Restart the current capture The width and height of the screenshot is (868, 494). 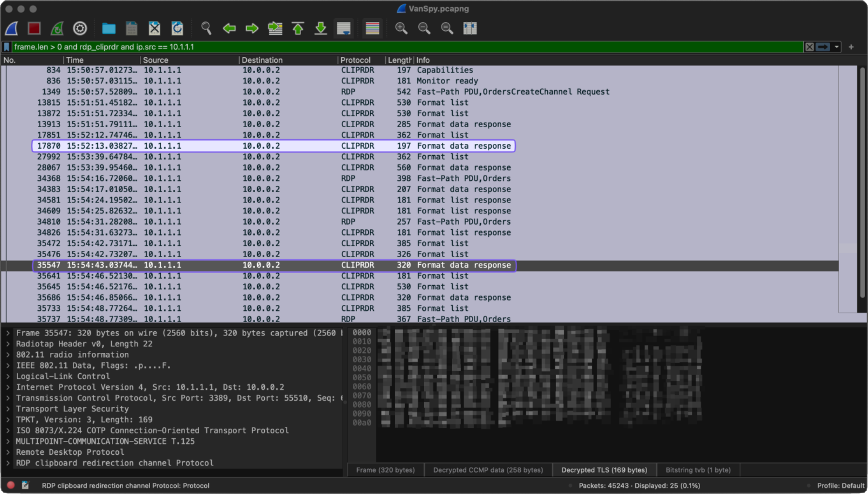point(57,28)
